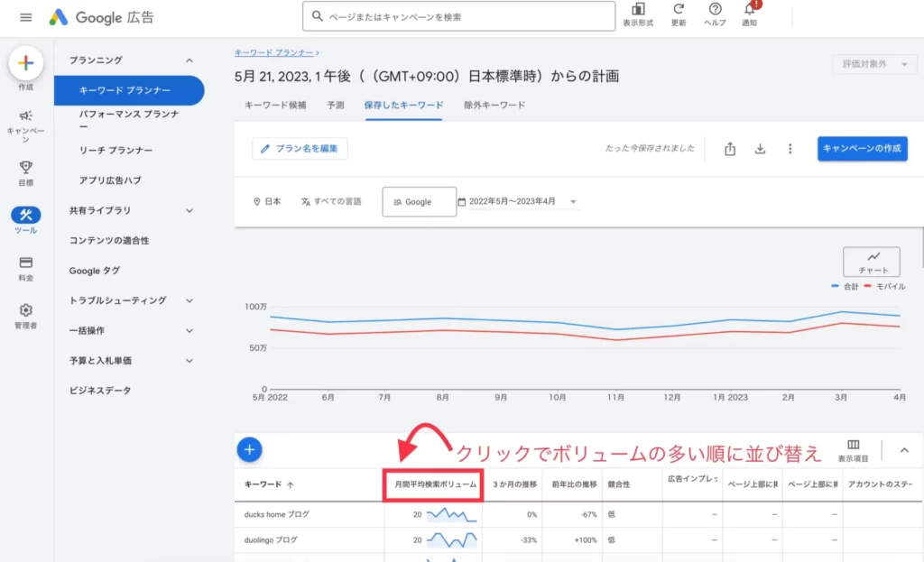This screenshot has height=562, width=924.
Task: Toggle the モバイル red legend series
Action: tap(884, 286)
